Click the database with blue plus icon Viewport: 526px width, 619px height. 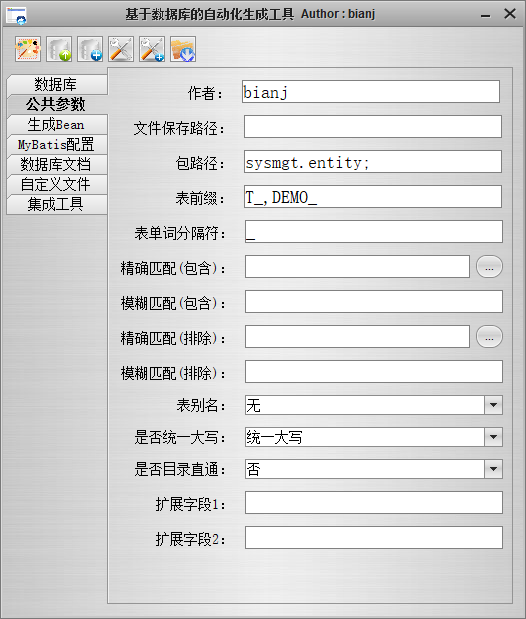(x=90, y=49)
